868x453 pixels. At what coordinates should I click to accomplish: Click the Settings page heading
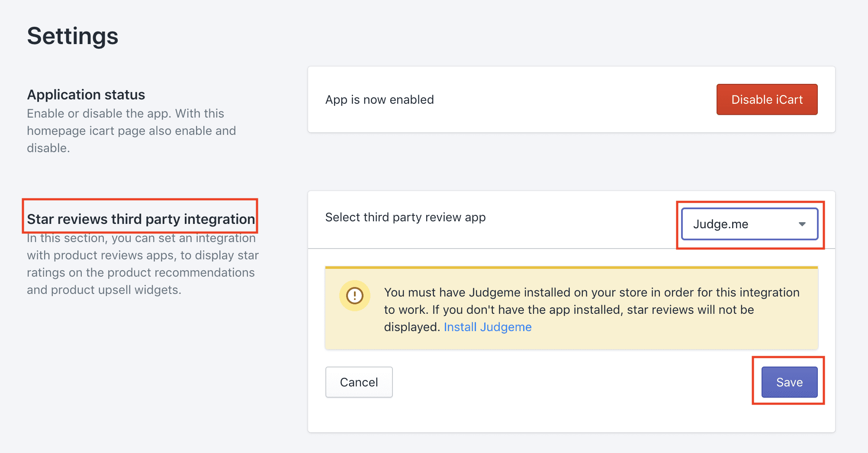point(72,36)
